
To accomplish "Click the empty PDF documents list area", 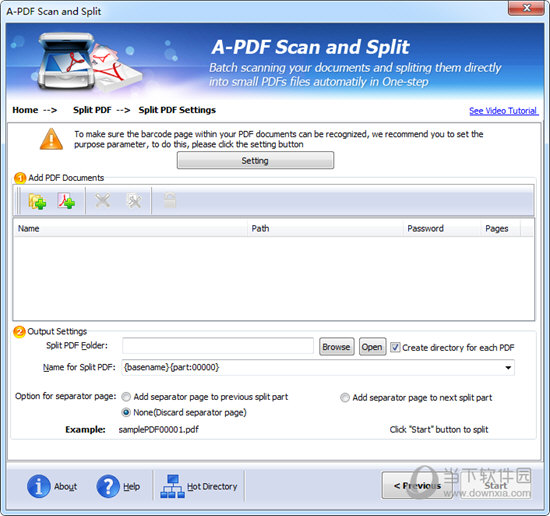I will pos(274,278).
